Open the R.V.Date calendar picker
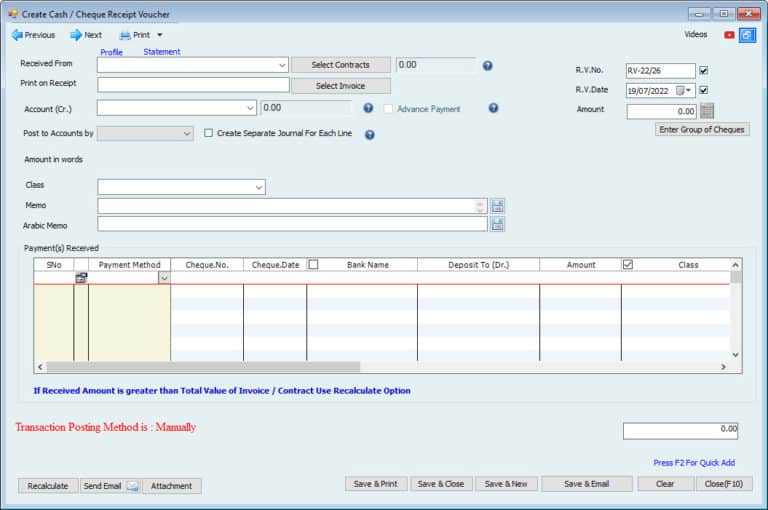The width and height of the screenshot is (768, 510). coord(683,90)
